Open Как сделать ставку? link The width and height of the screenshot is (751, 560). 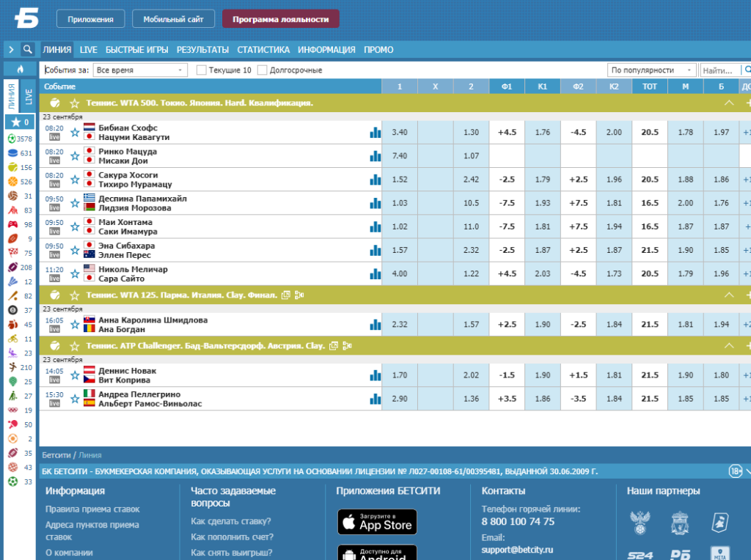[x=231, y=521]
